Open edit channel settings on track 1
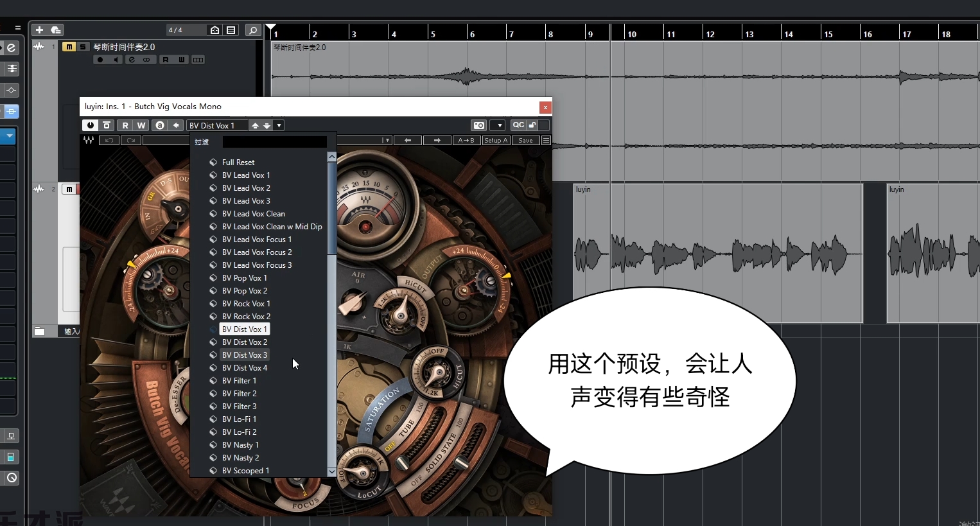This screenshot has height=526, width=980. [132, 60]
